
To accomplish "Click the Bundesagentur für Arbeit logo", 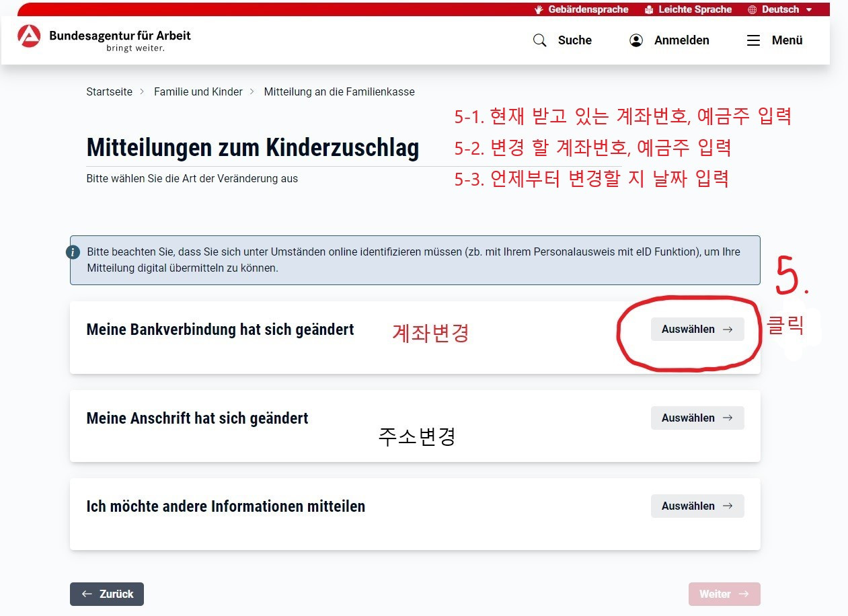I will coord(104,39).
